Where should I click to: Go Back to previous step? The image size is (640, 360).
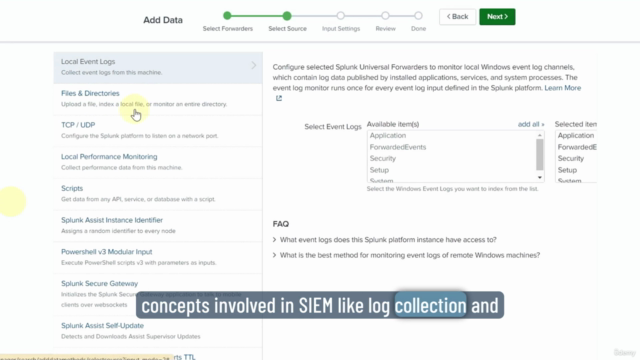tap(457, 17)
